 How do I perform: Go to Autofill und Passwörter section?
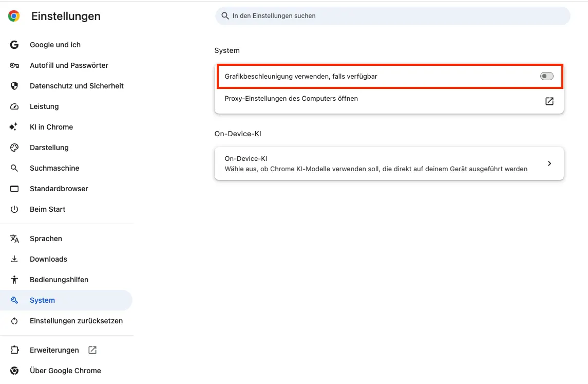point(69,65)
